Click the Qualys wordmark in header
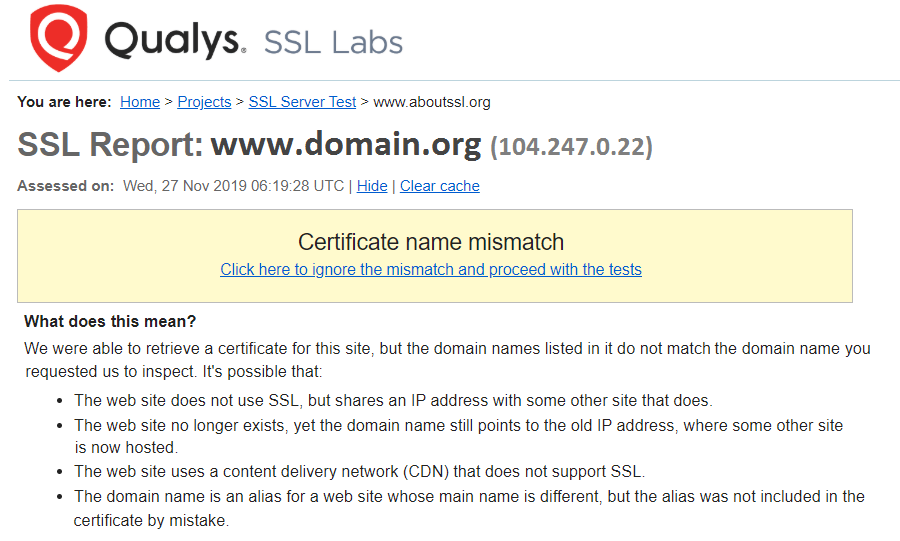 click(175, 41)
